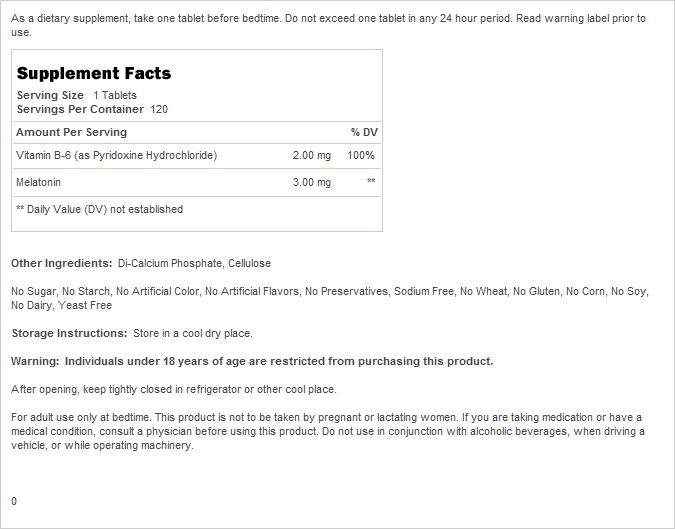Select the Vitamin B-6 row text
The width and height of the screenshot is (675, 529).
click(117, 155)
